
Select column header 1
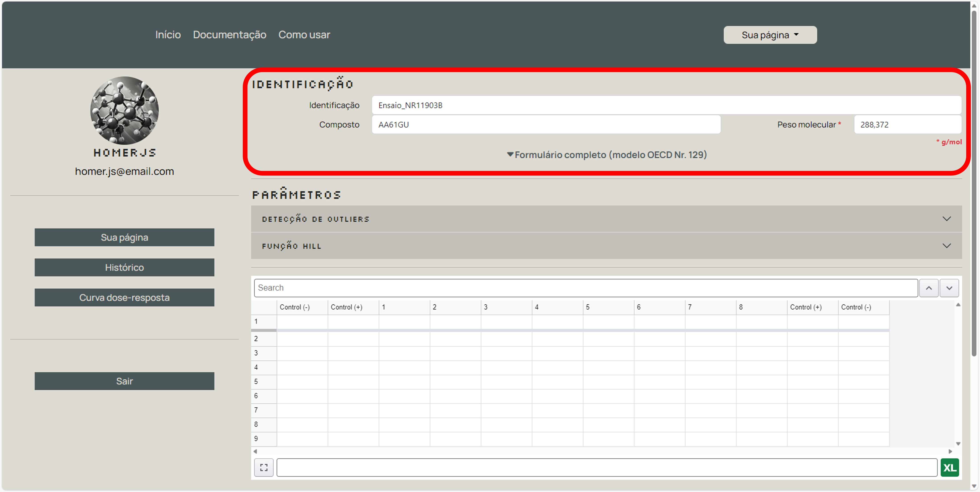[x=404, y=307]
